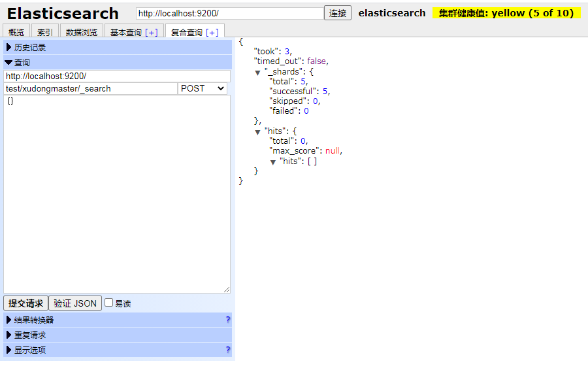Click the 验证 JSON button

tap(75, 303)
